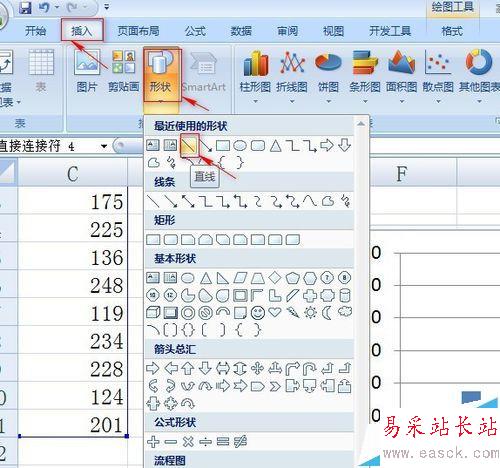The image size is (500, 468).
Task: Select the cube basic shape
Action: pos(153,313)
